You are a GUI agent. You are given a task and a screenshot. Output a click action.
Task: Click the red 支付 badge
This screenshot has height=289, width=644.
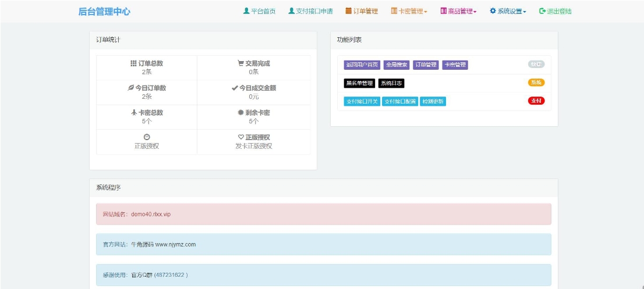(536, 101)
